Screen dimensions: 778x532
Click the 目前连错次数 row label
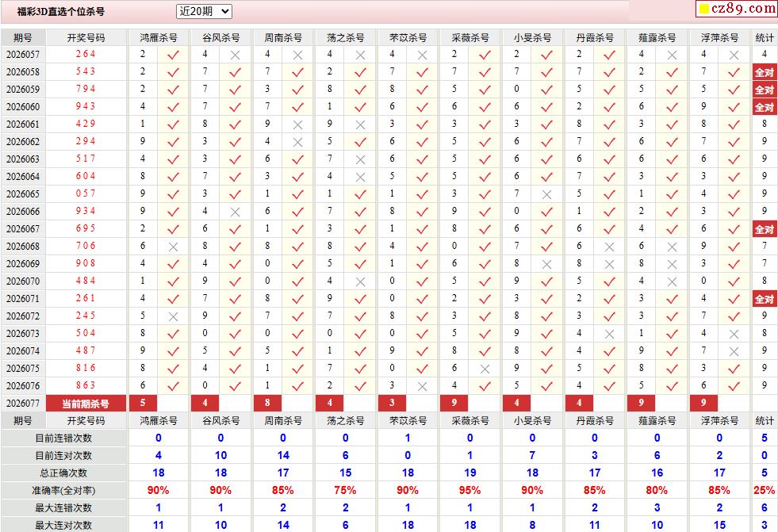point(63,438)
